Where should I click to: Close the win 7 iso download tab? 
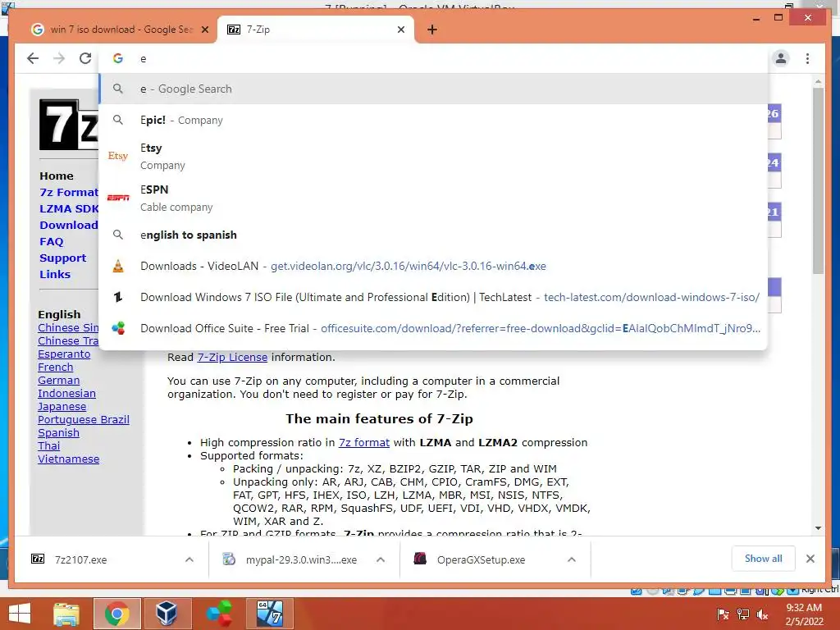(x=204, y=30)
